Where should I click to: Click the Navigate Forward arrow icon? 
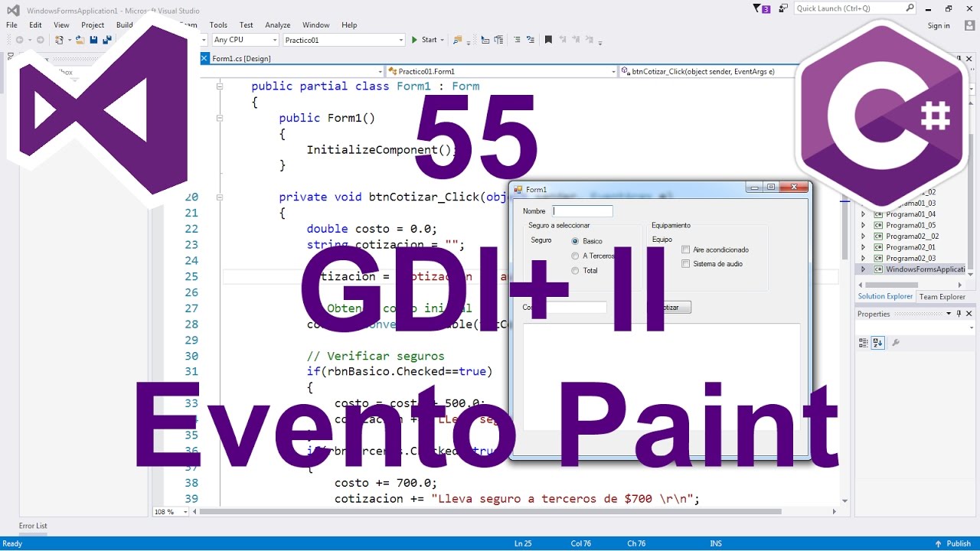pos(39,40)
